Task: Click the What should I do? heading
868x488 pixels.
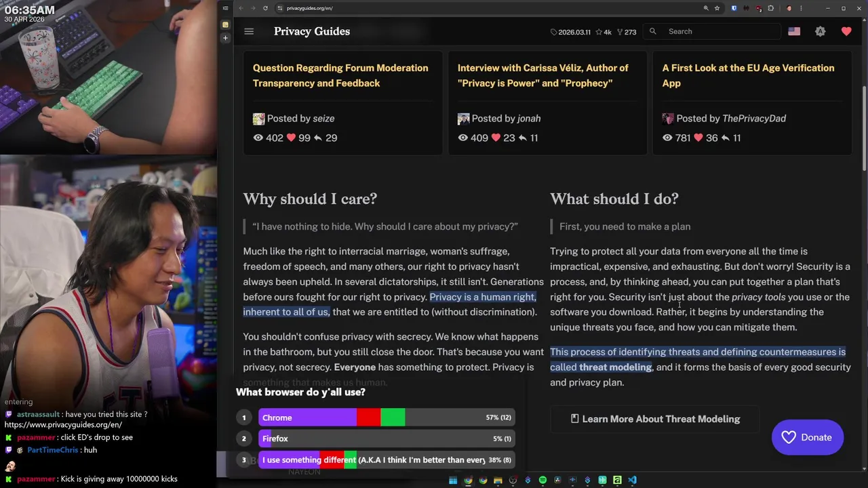Action: [x=614, y=199]
